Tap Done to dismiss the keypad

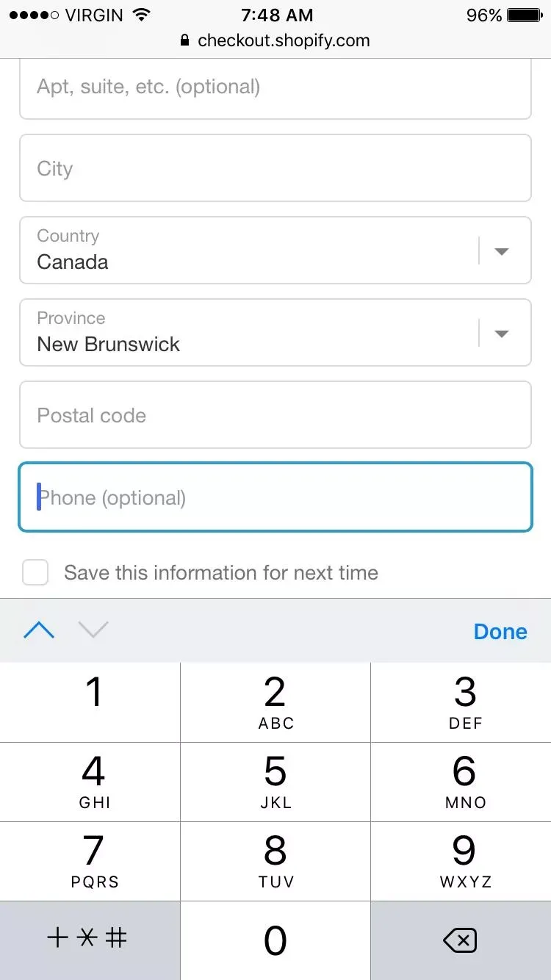click(500, 631)
